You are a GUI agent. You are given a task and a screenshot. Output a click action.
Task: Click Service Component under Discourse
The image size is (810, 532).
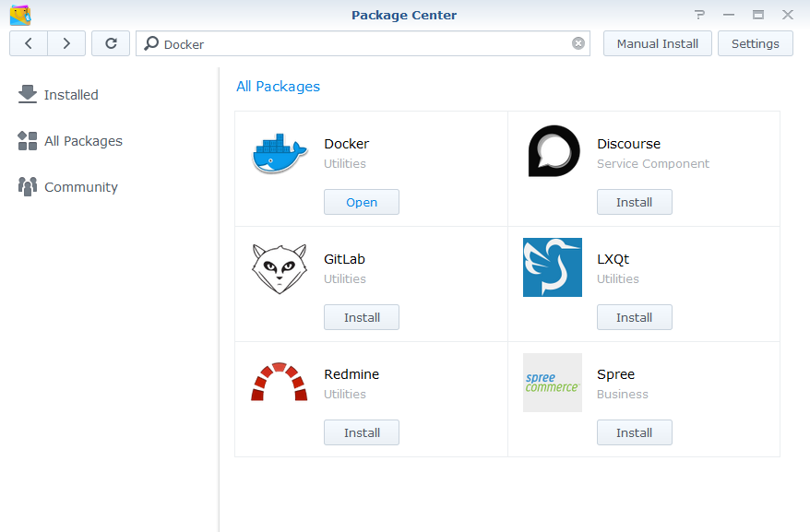[x=653, y=164]
